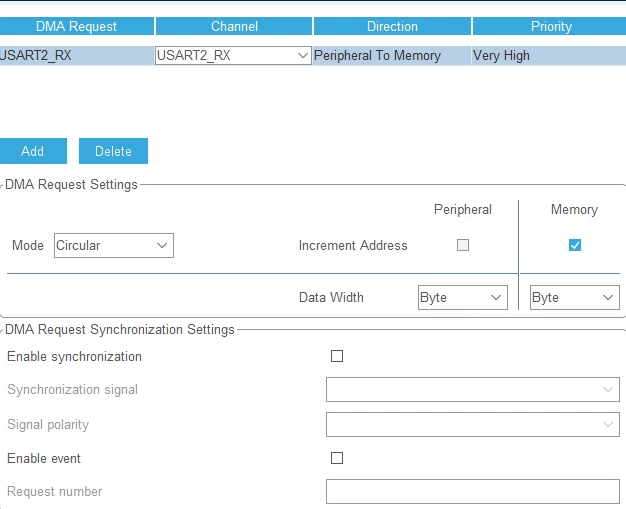The height and width of the screenshot is (509, 626).
Task: Toggle the Peripheral Increment Address checkbox
Action: pyautogui.click(x=463, y=245)
